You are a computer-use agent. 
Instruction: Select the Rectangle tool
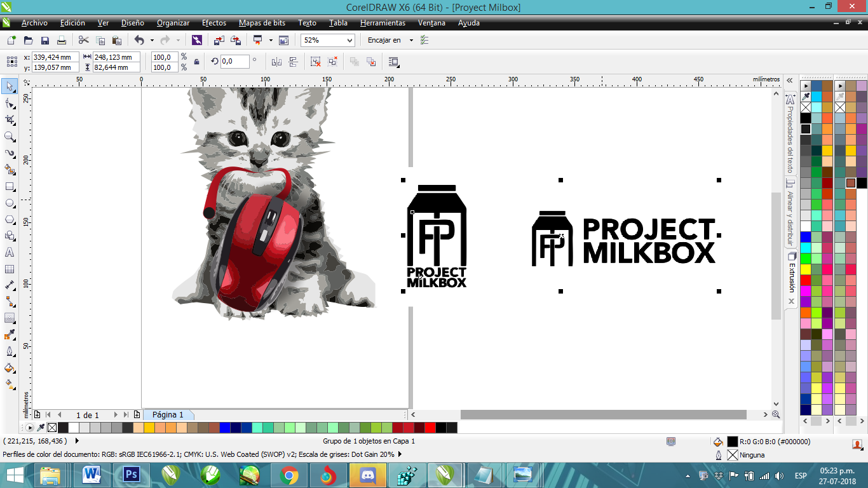pyautogui.click(x=10, y=186)
